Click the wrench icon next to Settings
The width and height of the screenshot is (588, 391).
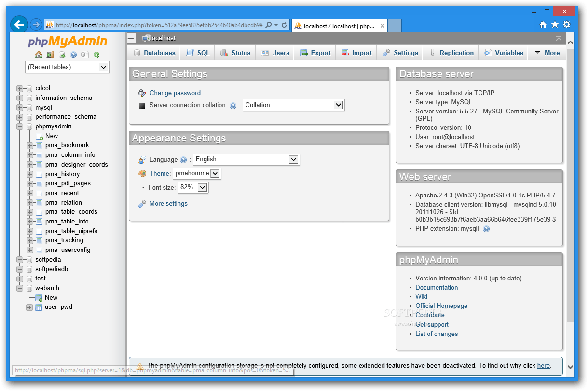point(387,53)
